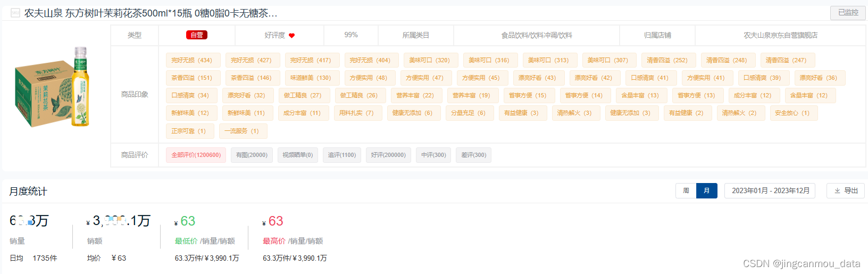868x274 pixels.
Task: Click the 完好无损 (404) tag
Action: point(371,60)
